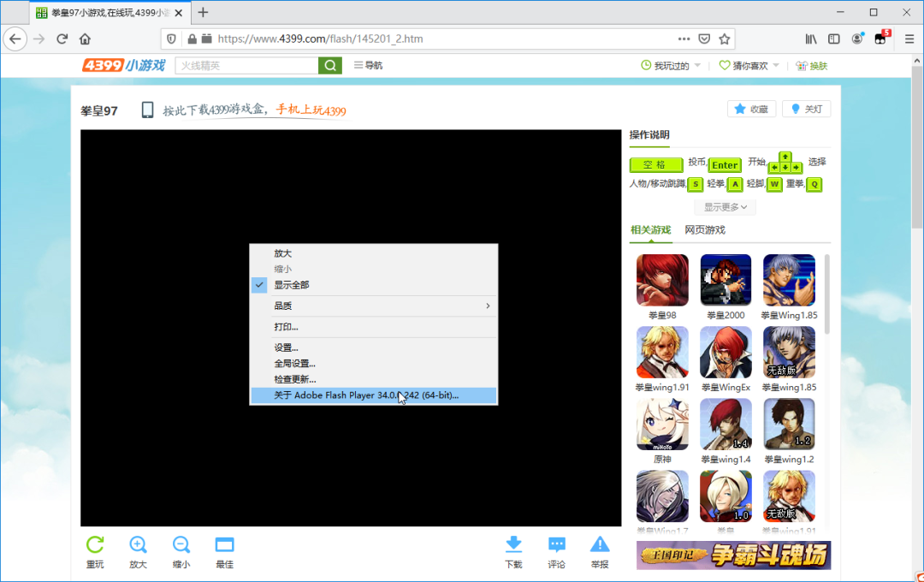
Task: Reload the page with the refresh icon
Action: pos(62,39)
